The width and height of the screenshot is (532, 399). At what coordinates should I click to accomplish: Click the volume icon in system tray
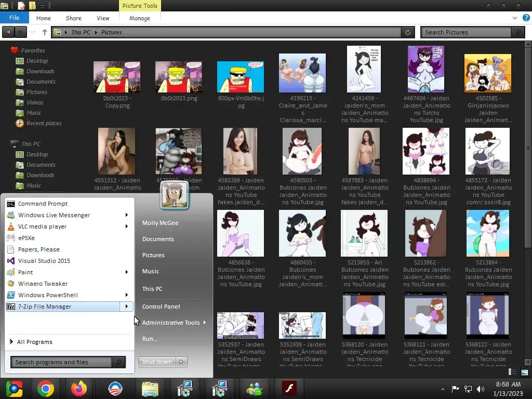click(480, 389)
